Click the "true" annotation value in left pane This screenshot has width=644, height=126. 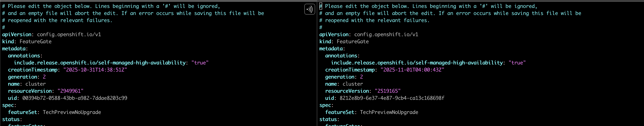pos(200,63)
